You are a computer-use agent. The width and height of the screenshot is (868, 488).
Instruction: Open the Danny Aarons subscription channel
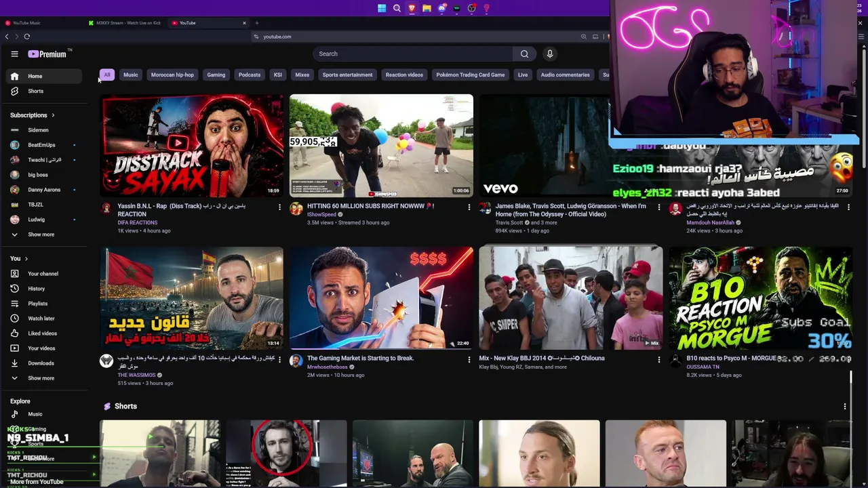45,190
